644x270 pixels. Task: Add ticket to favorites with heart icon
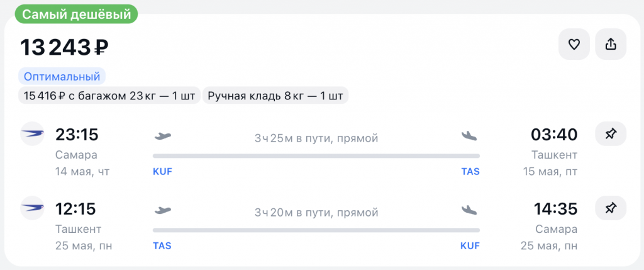pos(574,45)
